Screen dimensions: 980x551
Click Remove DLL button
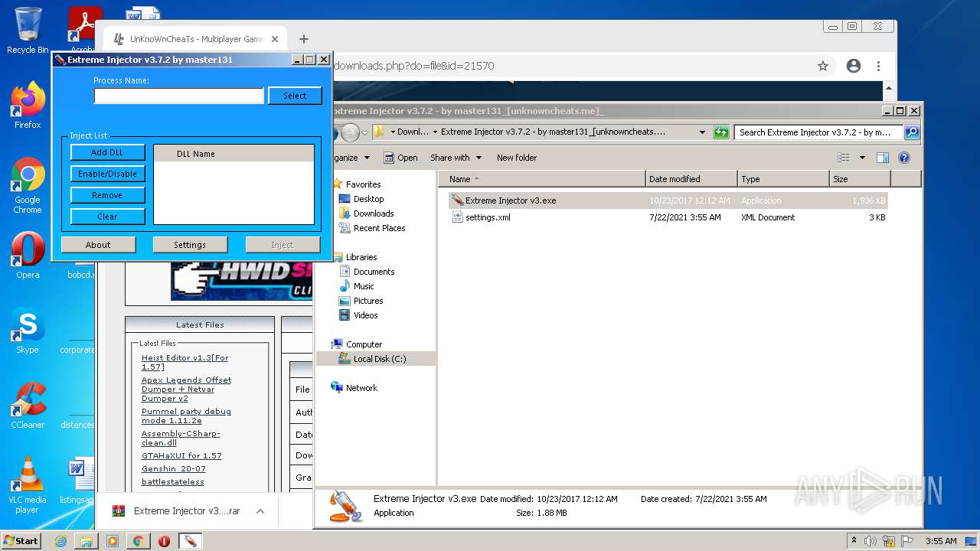click(107, 195)
